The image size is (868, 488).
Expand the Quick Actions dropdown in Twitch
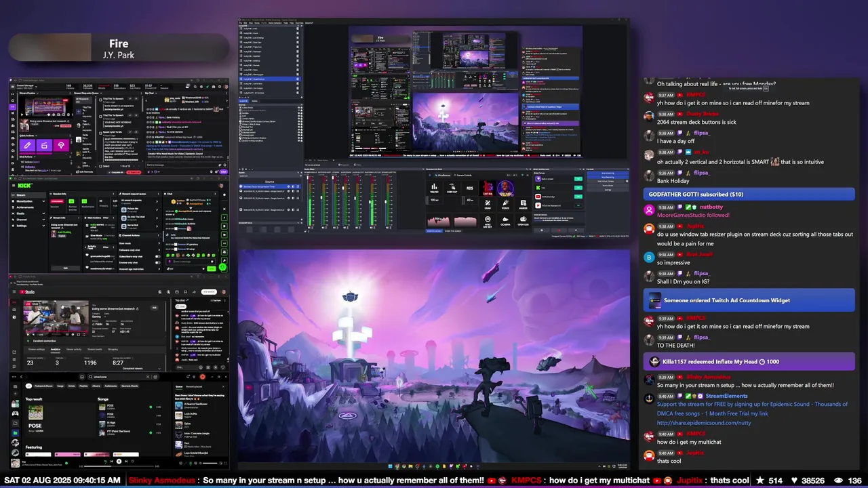[x=36, y=136]
